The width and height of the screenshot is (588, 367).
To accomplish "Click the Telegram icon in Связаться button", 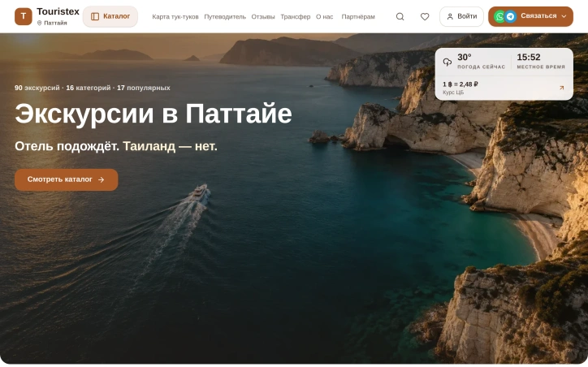I will click(x=510, y=16).
